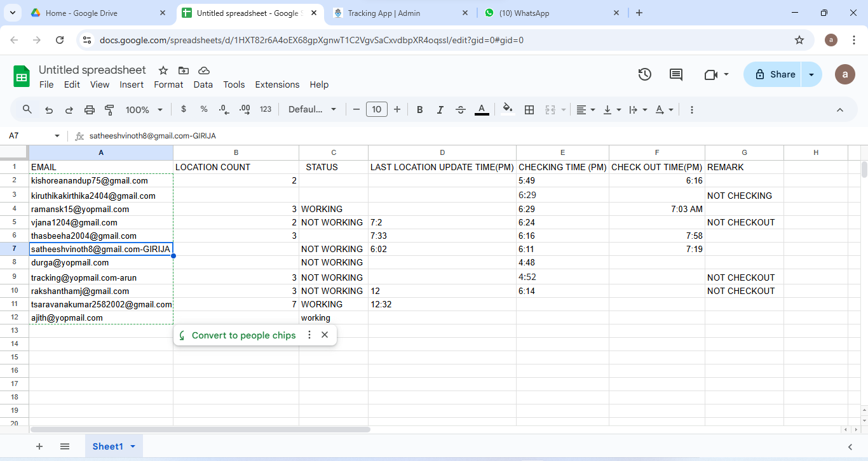Screen dimensions: 868x461
Task: Open version history clock icon
Action: click(644, 74)
